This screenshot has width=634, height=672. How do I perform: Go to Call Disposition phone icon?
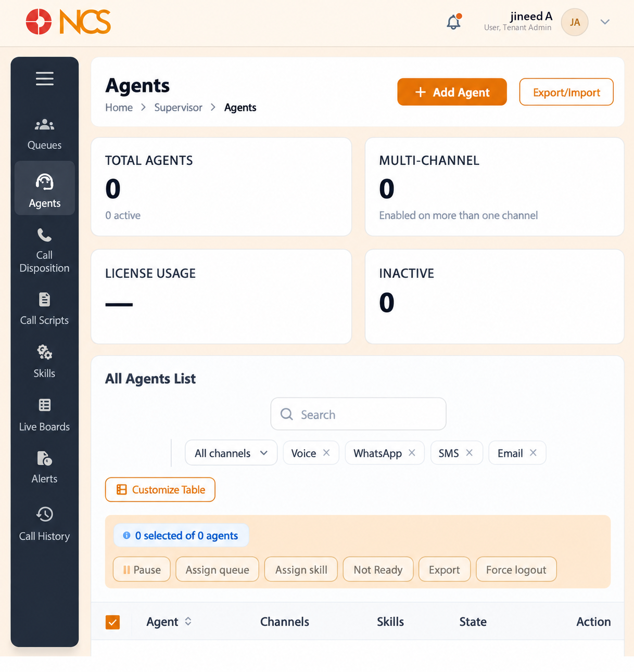[45, 235]
